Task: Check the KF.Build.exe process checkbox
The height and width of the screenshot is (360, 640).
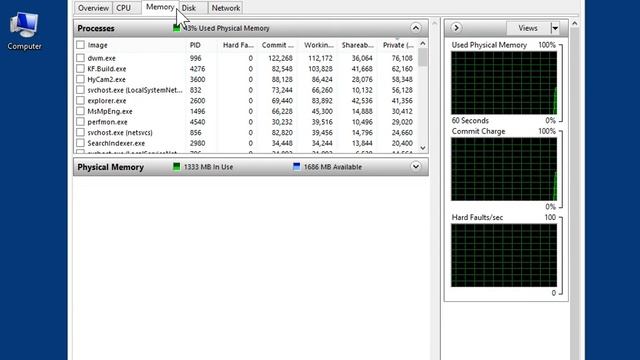Action: tap(80, 69)
